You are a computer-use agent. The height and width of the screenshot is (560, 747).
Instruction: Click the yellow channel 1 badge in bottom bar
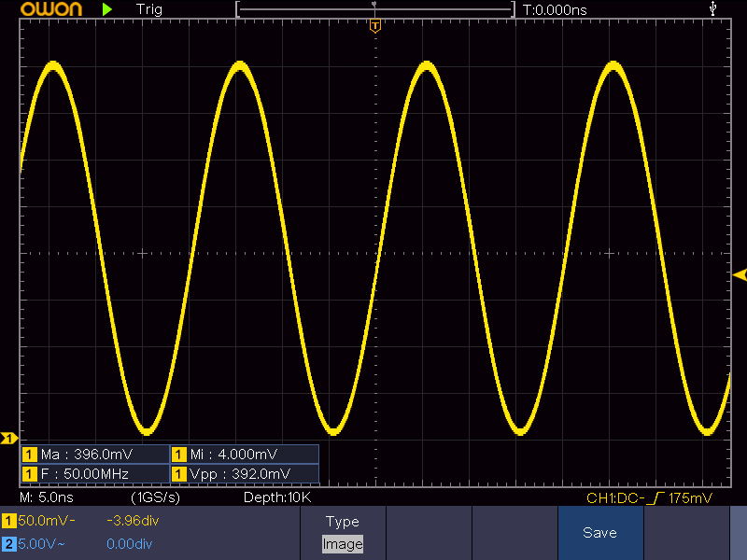click(8, 521)
